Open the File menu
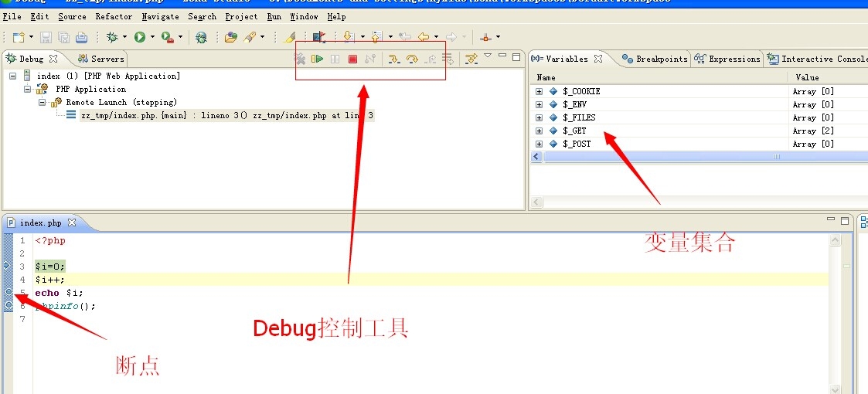Viewport: 868px width, 394px height. (x=12, y=16)
